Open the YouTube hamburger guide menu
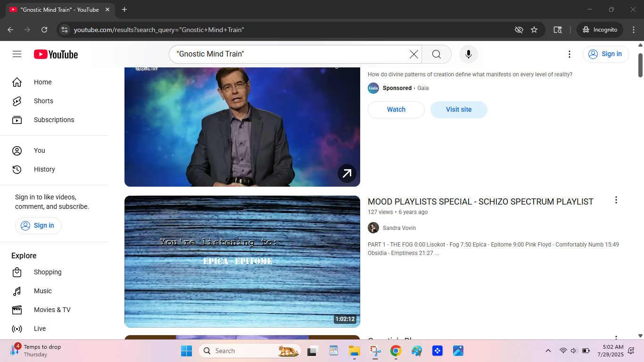This screenshot has height=362, width=644. coord(17,54)
